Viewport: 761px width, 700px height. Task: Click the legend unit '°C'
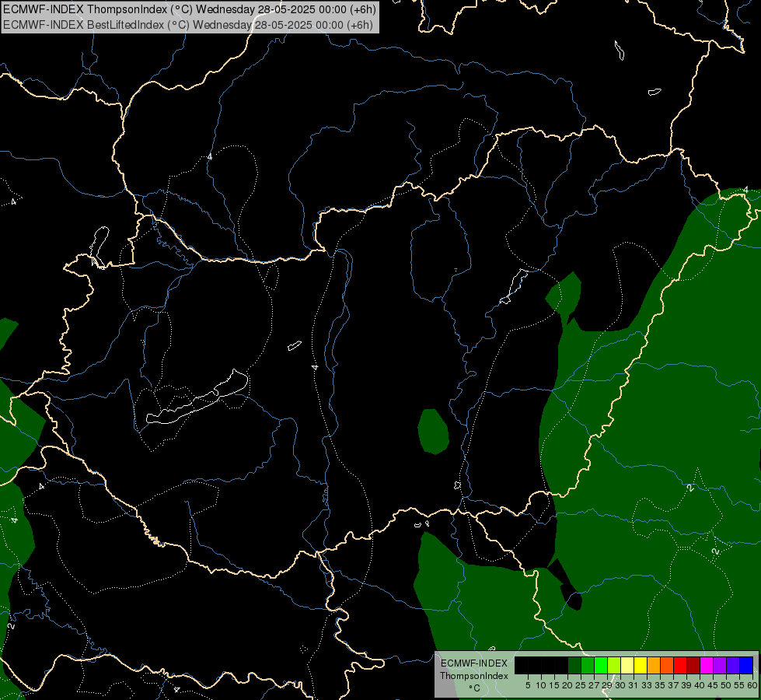tap(474, 688)
